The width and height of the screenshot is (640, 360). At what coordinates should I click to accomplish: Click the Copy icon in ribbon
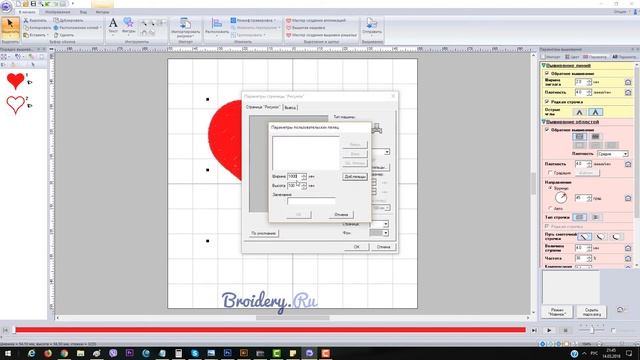[26, 27]
